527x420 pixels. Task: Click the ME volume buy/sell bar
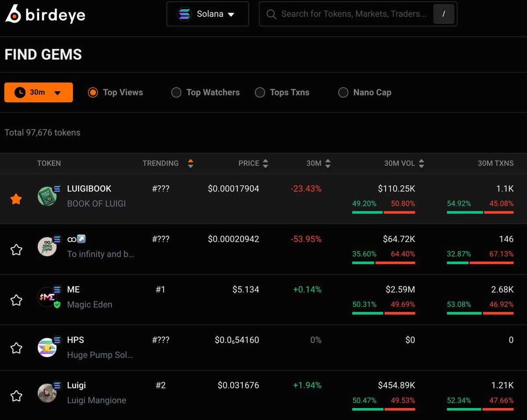tap(383, 313)
